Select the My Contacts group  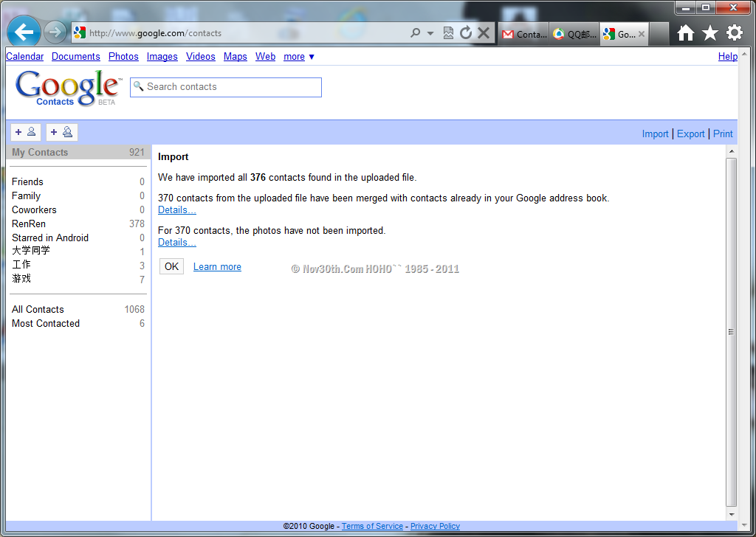(x=78, y=152)
